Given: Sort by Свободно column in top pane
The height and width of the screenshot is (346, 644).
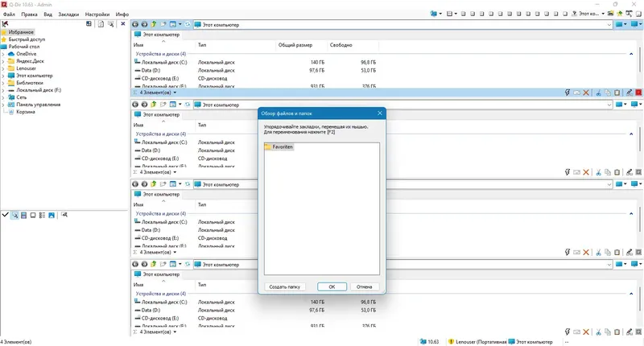Looking at the screenshot, I should [341, 45].
